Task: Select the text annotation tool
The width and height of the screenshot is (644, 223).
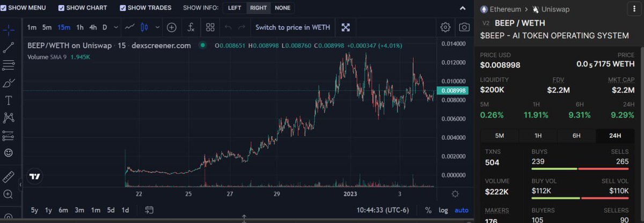Action: (9, 100)
